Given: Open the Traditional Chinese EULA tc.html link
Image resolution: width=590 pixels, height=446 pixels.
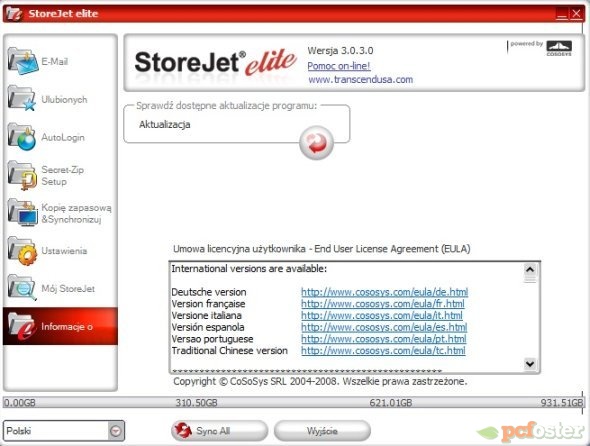Looking at the screenshot, I should click(383, 350).
